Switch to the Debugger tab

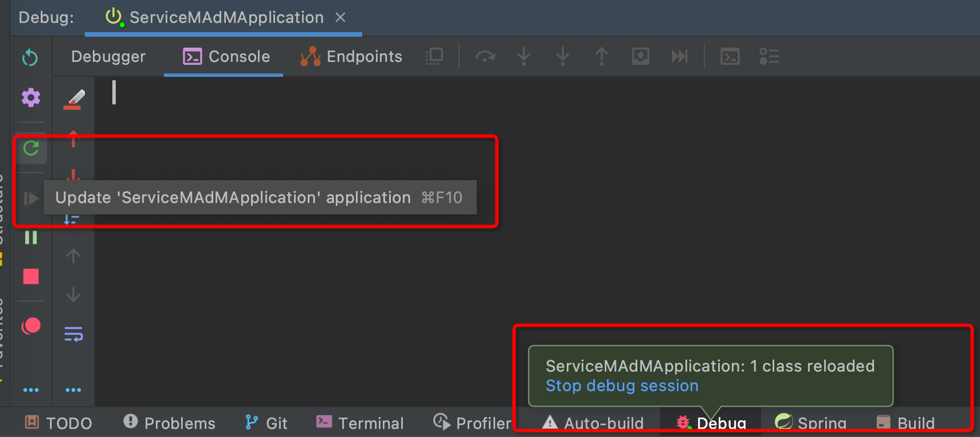click(x=108, y=56)
